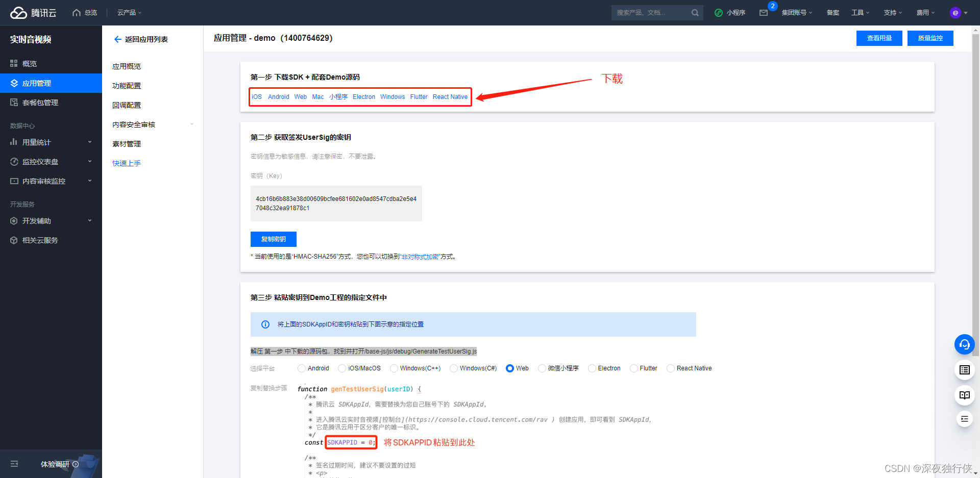
Task: Open 备案 in the top bar
Action: [x=832, y=13]
